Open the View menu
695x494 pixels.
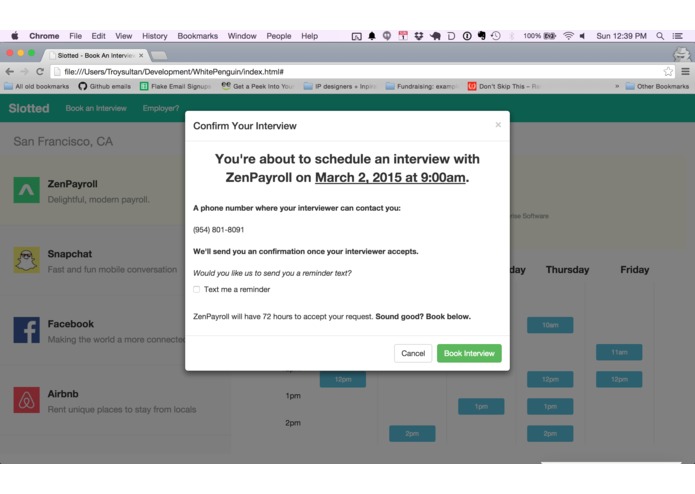click(x=124, y=36)
